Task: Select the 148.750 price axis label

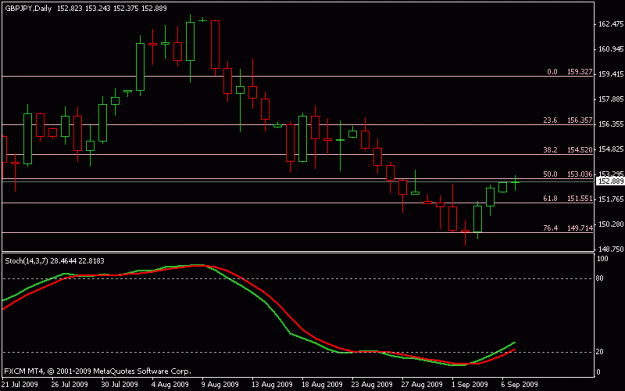Action: pos(611,249)
